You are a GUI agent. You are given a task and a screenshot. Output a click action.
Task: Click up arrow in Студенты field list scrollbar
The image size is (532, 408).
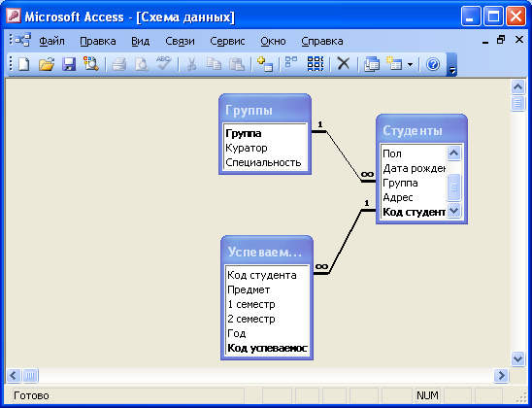point(453,153)
